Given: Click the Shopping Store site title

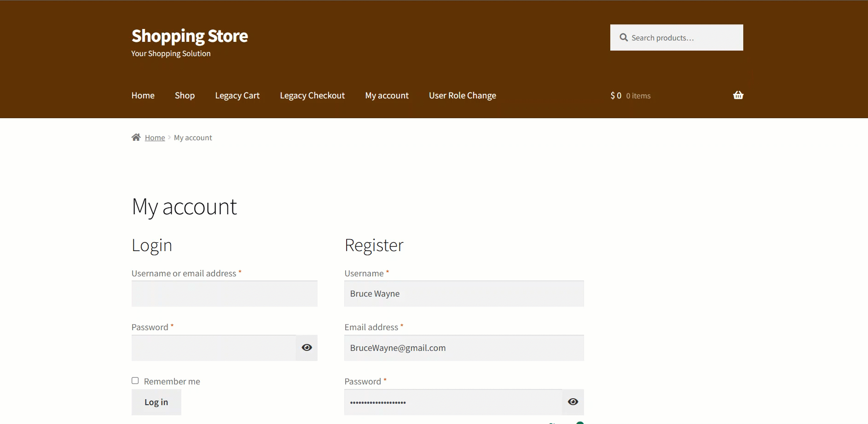Looking at the screenshot, I should pyautogui.click(x=190, y=36).
